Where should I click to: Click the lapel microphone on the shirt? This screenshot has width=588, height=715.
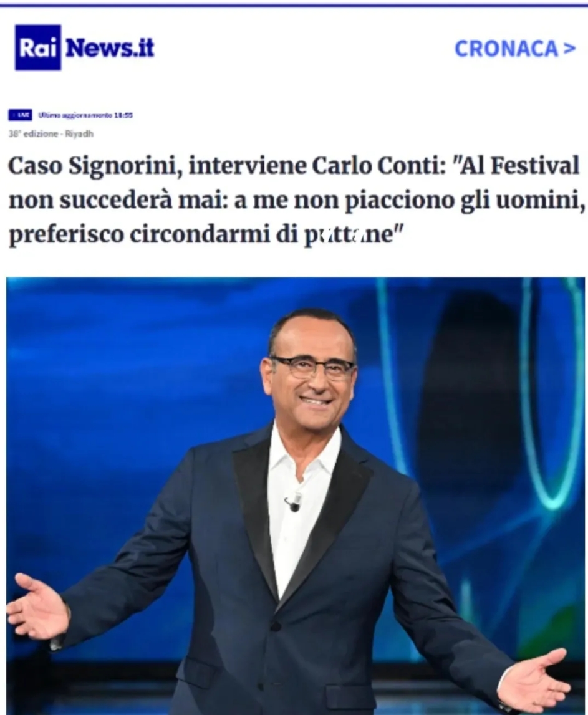click(293, 503)
